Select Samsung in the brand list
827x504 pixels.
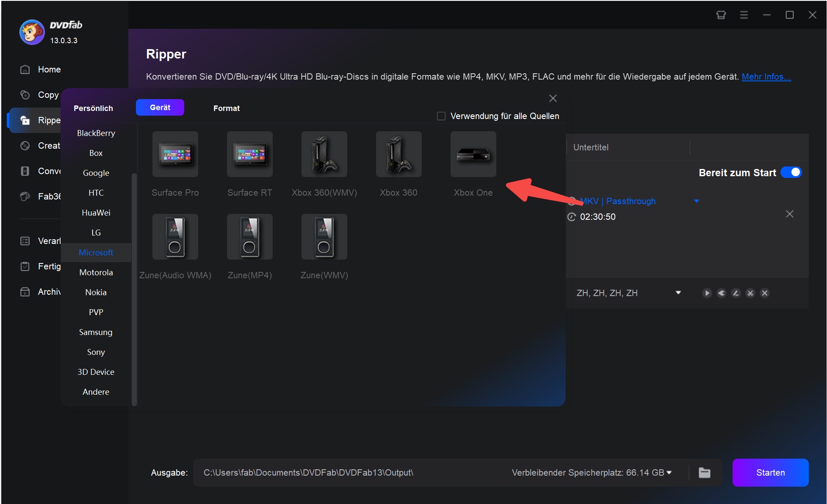(96, 332)
